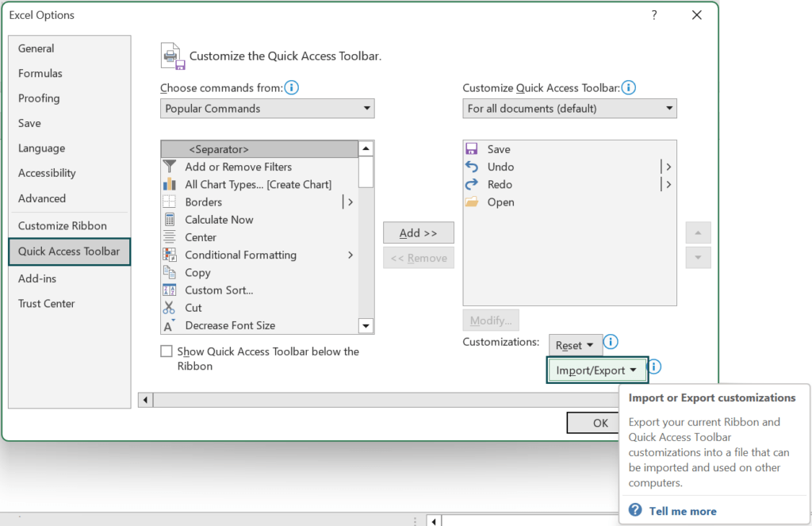Click the Decrease Font Size icon
The height and width of the screenshot is (526, 812).
click(x=169, y=325)
